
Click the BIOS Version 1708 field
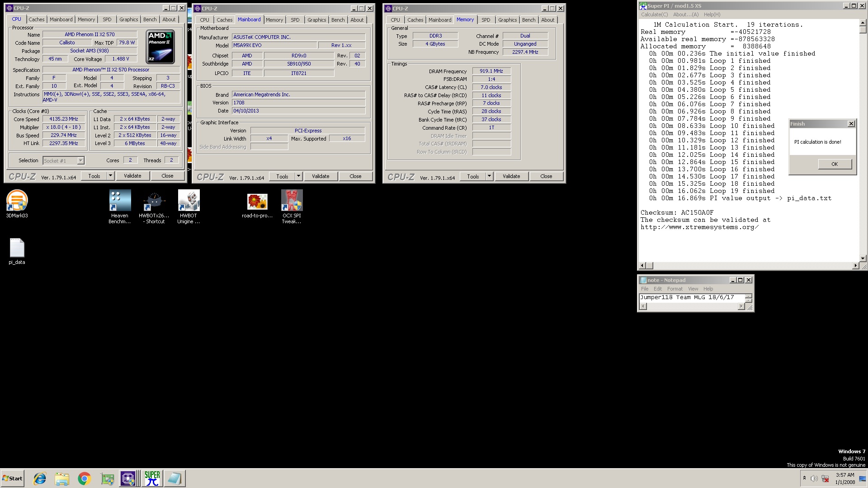coord(298,103)
